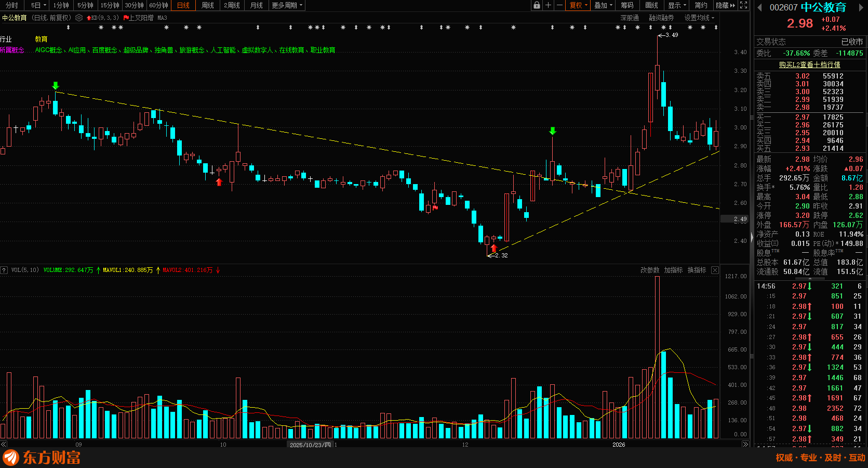Open the AIGC概念 concept link
Viewport: 868px width, 468px height.
48,50
